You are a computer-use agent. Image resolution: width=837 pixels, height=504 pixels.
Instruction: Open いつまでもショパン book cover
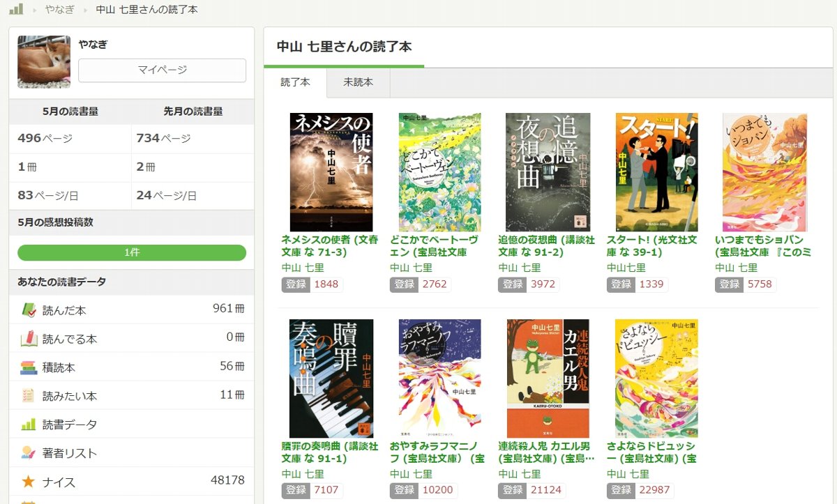(x=765, y=172)
